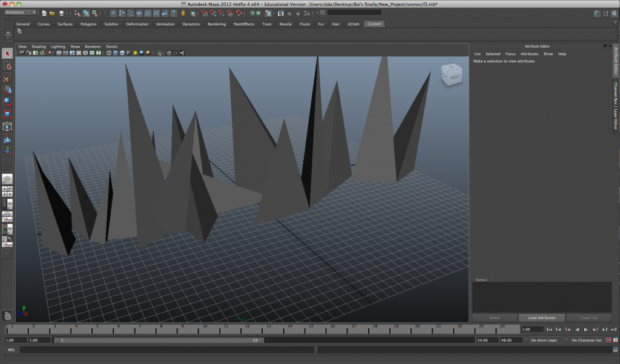Choose the Rotate tool in toolbox
620x364 pixels.
(x=7, y=102)
